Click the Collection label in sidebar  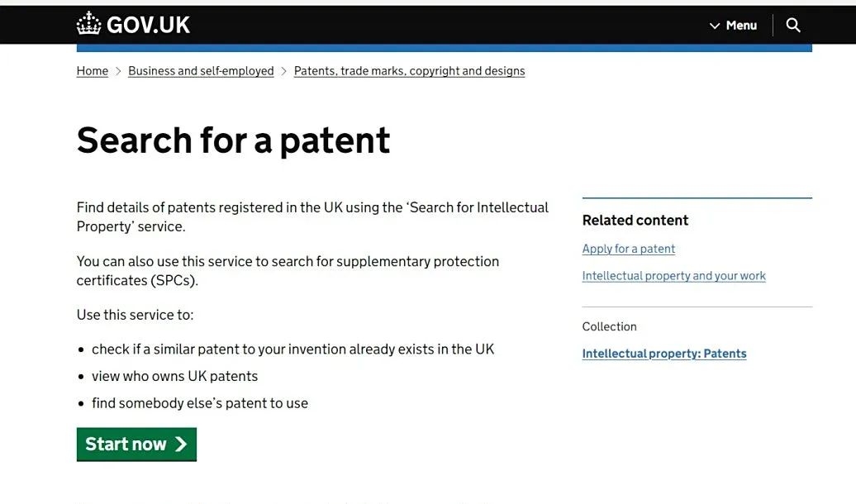coord(609,326)
